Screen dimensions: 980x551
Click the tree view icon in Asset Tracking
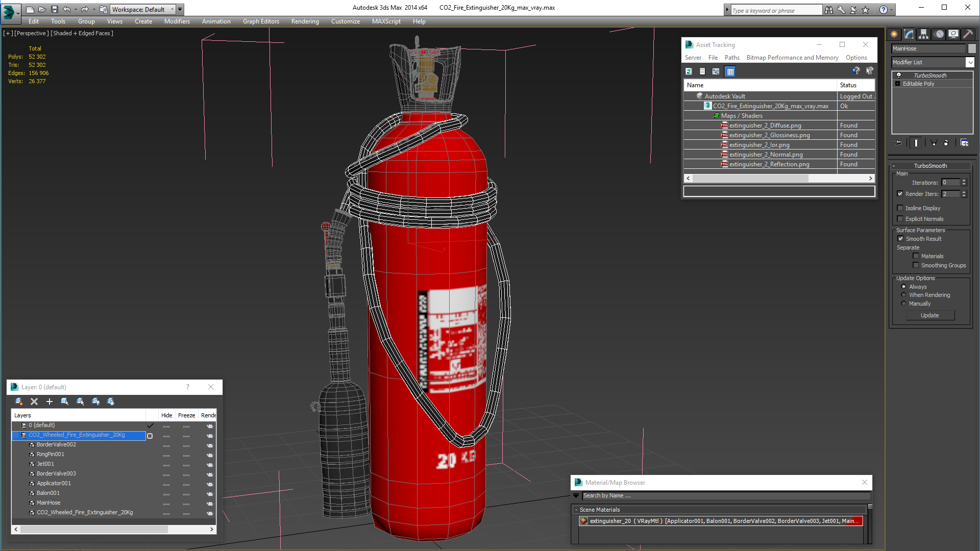pyautogui.click(x=716, y=71)
